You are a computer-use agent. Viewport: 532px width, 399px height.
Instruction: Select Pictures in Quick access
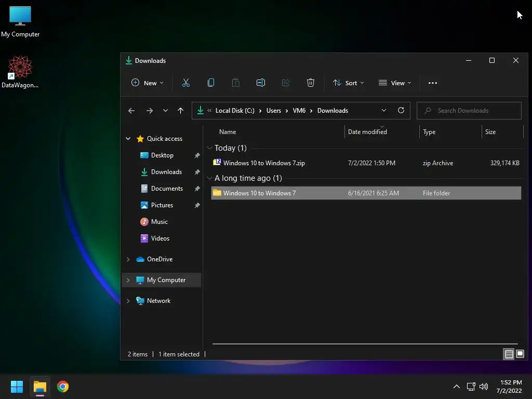(162, 205)
